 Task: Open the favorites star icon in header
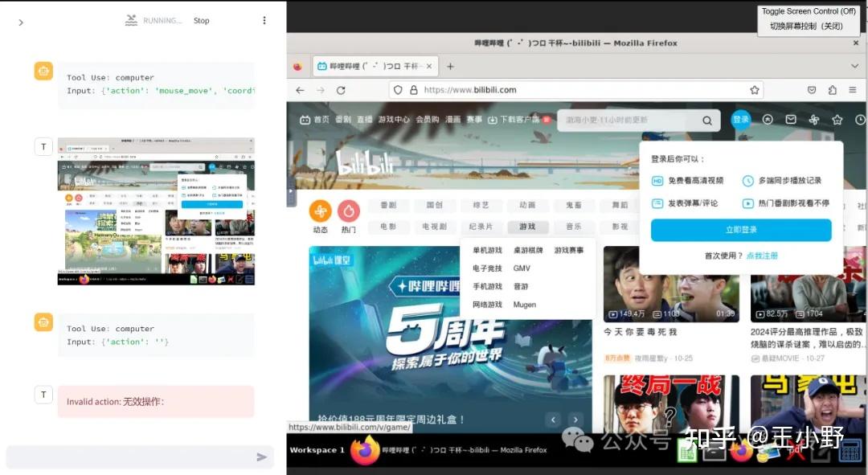point(837,120)
